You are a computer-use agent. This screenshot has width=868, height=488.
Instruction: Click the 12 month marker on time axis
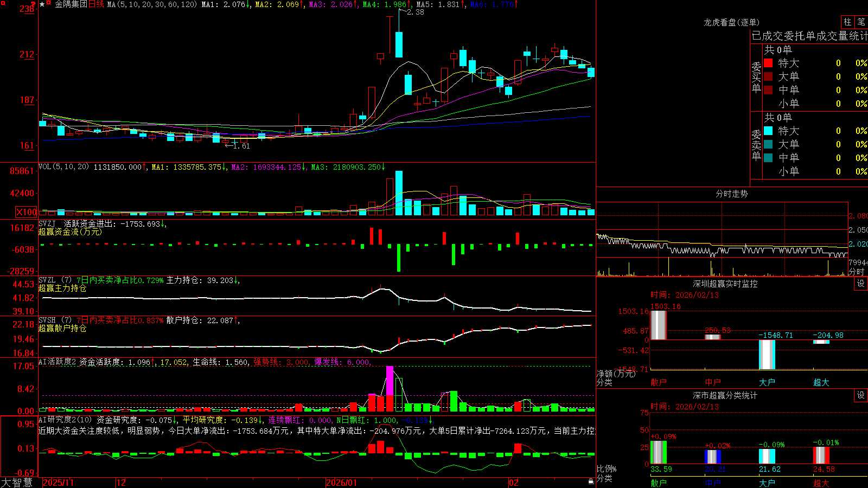[x=122, y=483]
